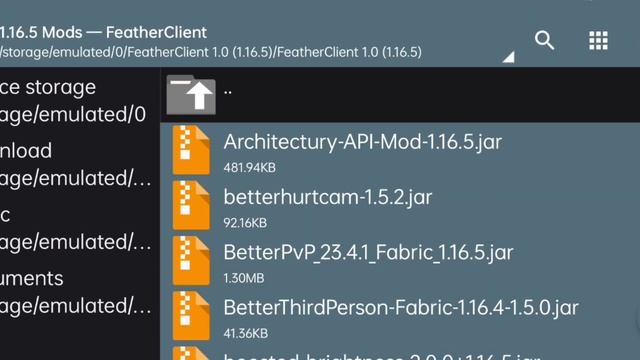The image size is (640, 360).
Task: Click the /storage/emulated/0/FeatherClient path text
Action: point(211,52)
